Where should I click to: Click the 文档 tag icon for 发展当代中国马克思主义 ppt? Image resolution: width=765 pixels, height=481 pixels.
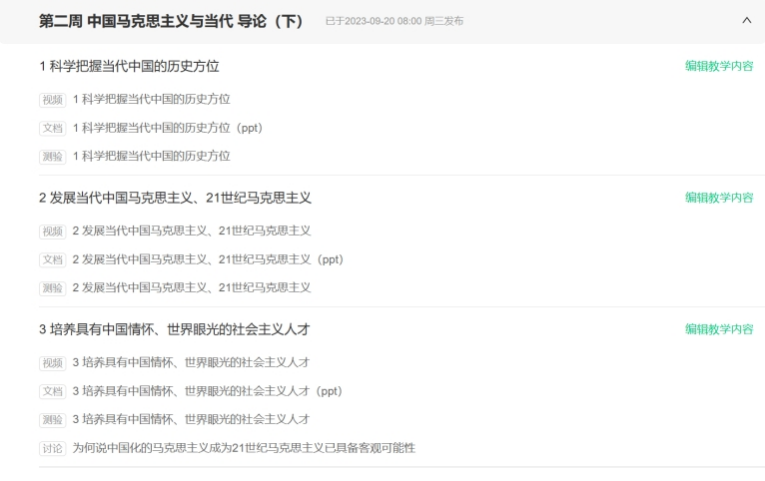tap(52, 260)
